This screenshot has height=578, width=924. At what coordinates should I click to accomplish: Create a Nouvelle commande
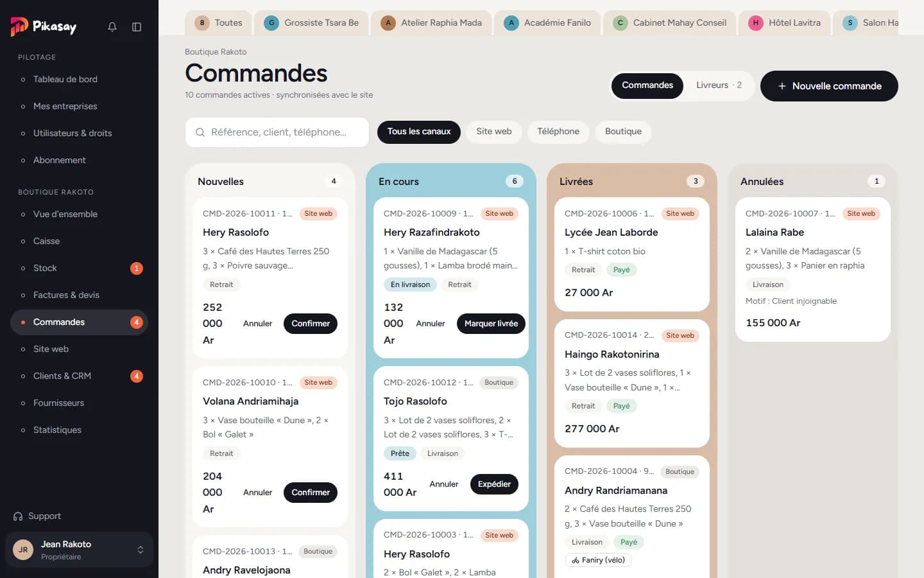[829, 86]
